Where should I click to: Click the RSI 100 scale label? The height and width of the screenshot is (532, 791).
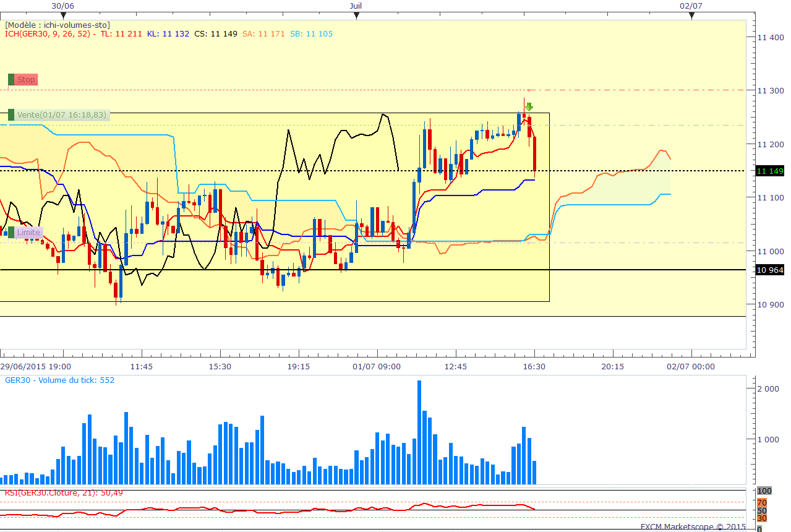click(764, 491)
